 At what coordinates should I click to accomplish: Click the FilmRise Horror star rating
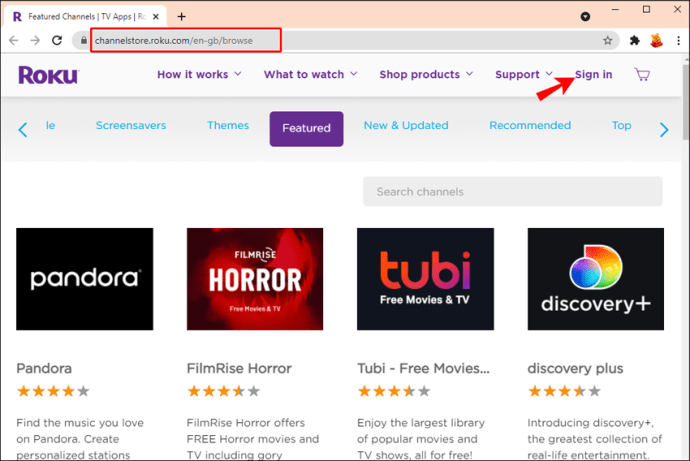(x=224, y=391)
